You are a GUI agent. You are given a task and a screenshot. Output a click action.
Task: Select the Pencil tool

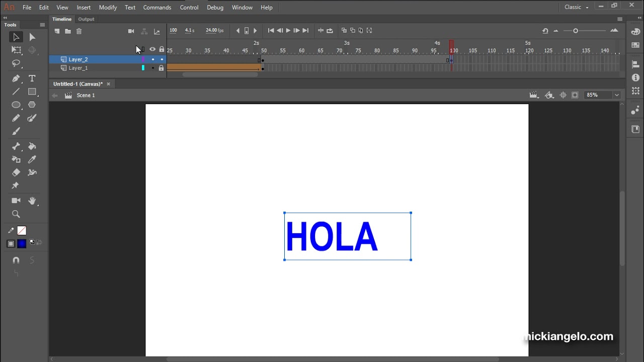(x=16, y=118)
